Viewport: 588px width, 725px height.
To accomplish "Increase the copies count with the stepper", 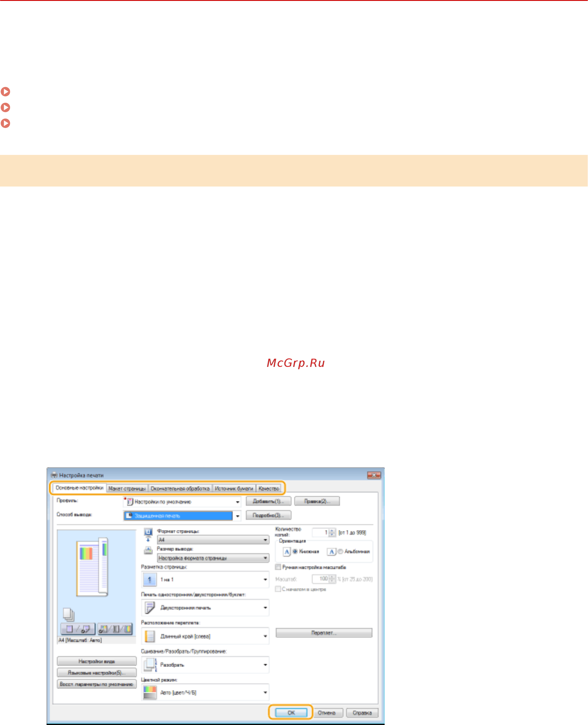I will (332, 531).
